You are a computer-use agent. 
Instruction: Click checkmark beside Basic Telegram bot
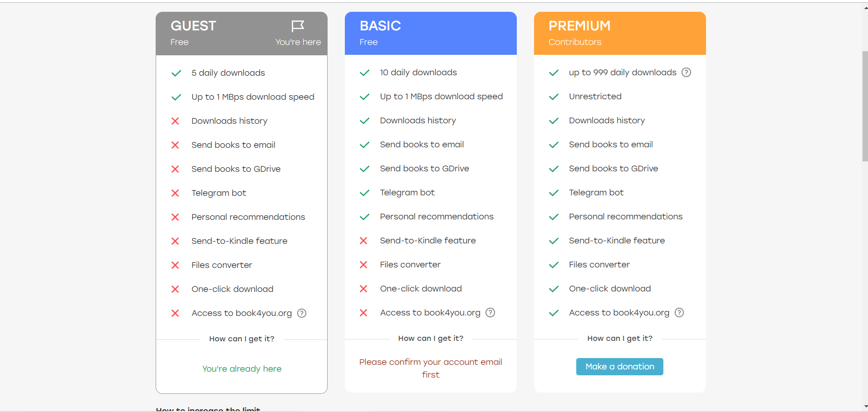coord(365,193)
